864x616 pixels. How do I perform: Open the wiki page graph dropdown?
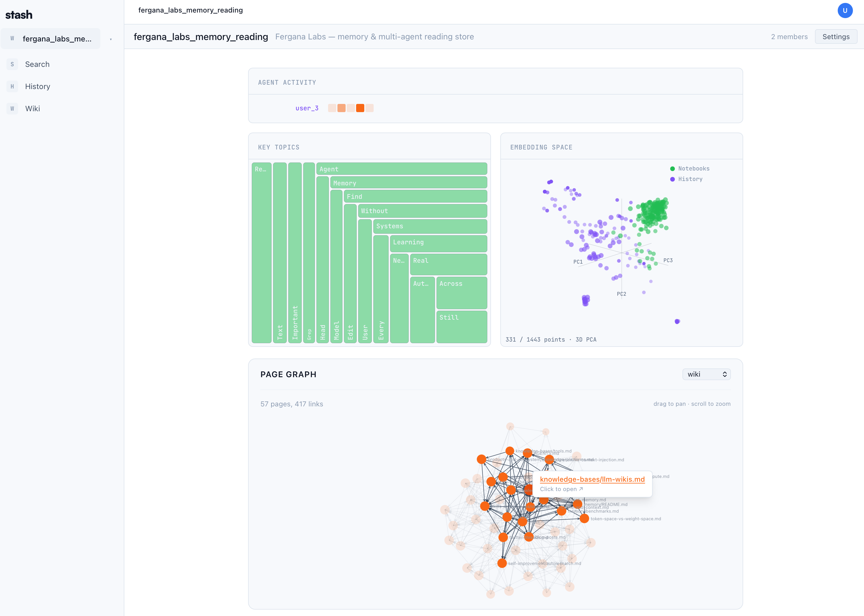[706, 374]
